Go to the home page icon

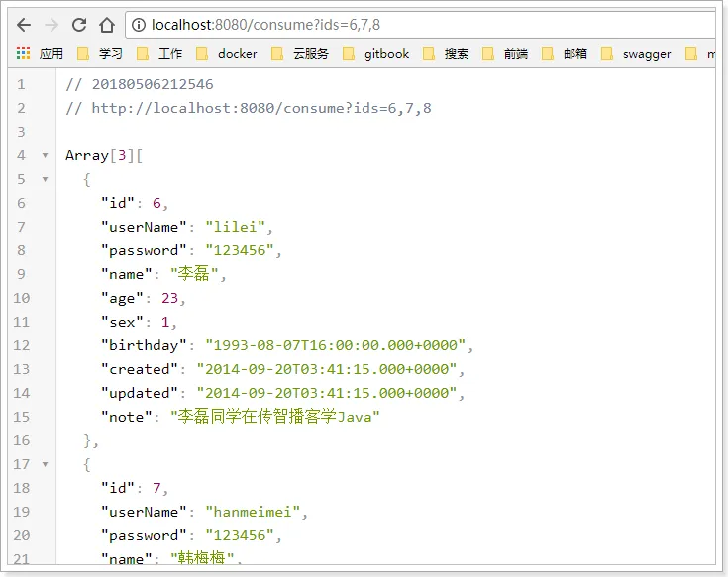coord(107,25)
